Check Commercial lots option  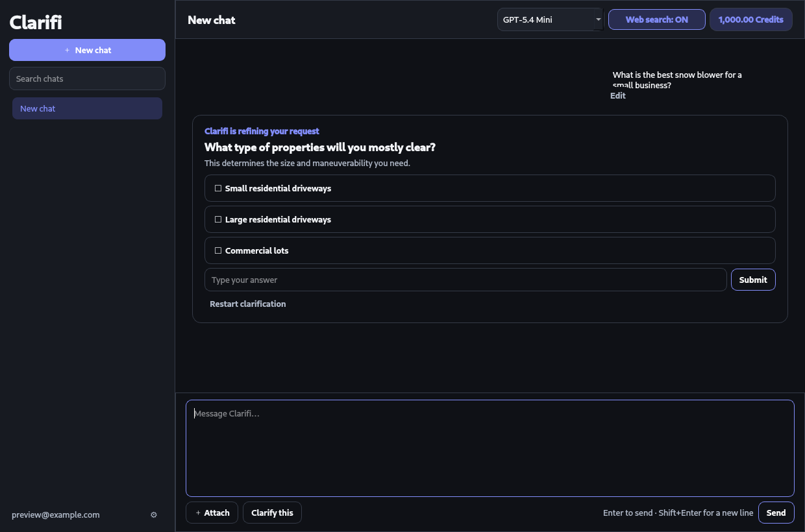click(x=489, y=250)
